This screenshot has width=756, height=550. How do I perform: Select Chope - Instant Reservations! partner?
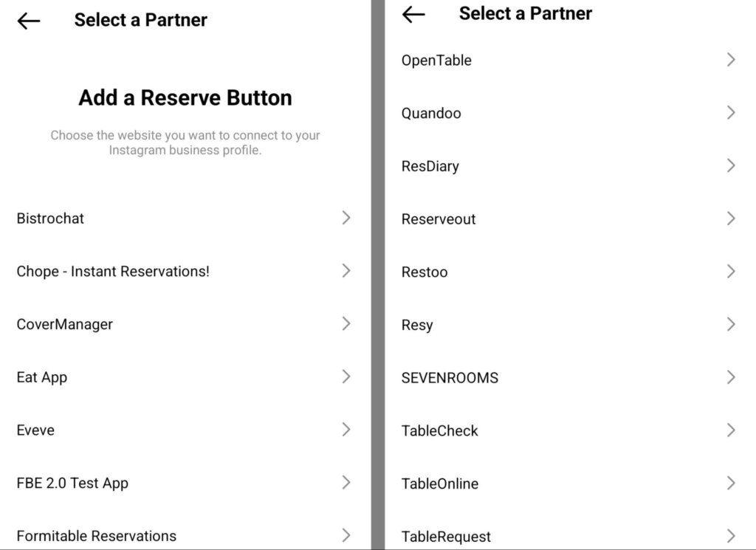[113, 272]
